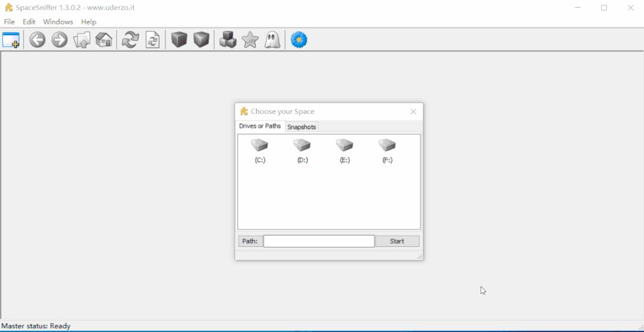Start a new master scan with the double-arrow refresh icon
644x332 pixels.
point(131,40)
